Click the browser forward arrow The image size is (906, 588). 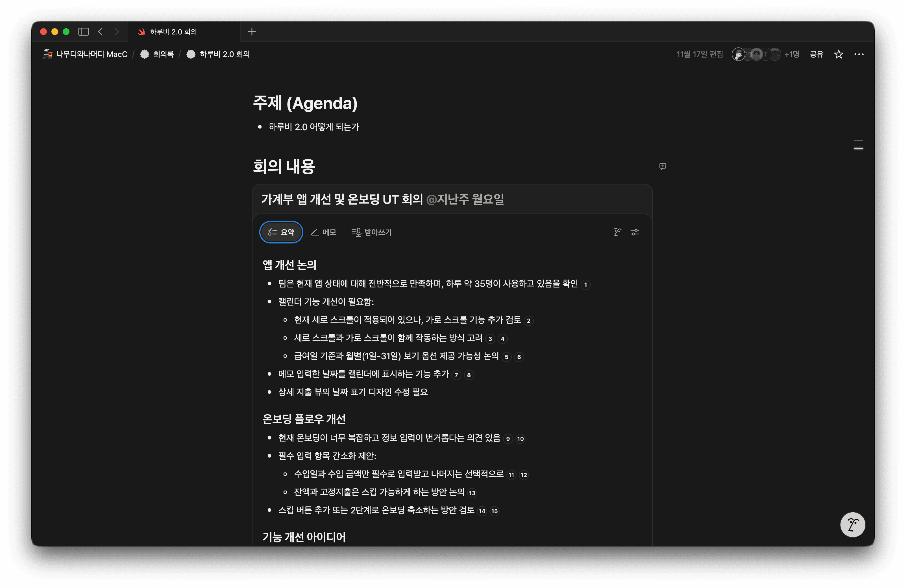click(117, 32)
